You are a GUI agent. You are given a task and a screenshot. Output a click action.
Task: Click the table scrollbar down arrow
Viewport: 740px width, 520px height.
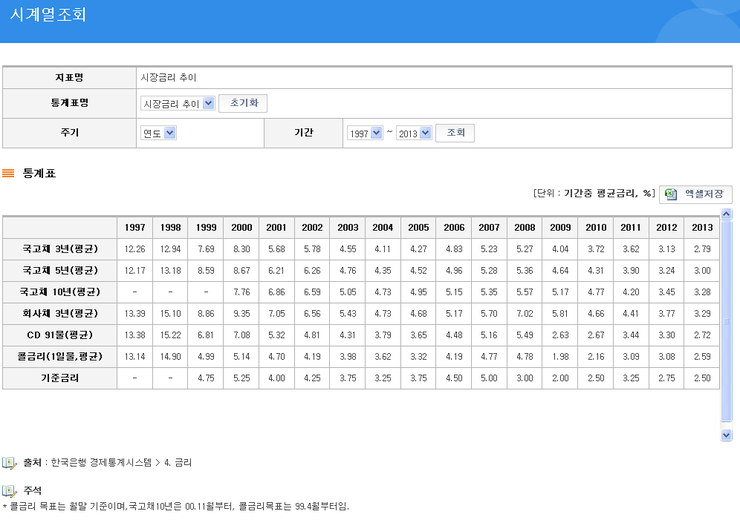(x=726, y=435)
